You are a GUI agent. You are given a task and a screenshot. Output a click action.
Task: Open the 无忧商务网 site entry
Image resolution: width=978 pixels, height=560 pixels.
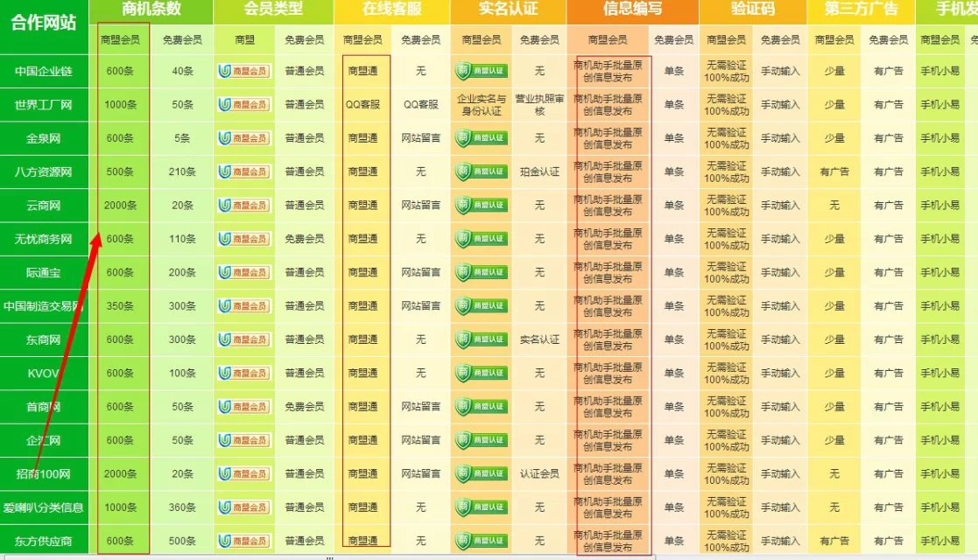[x=44, y=239]
